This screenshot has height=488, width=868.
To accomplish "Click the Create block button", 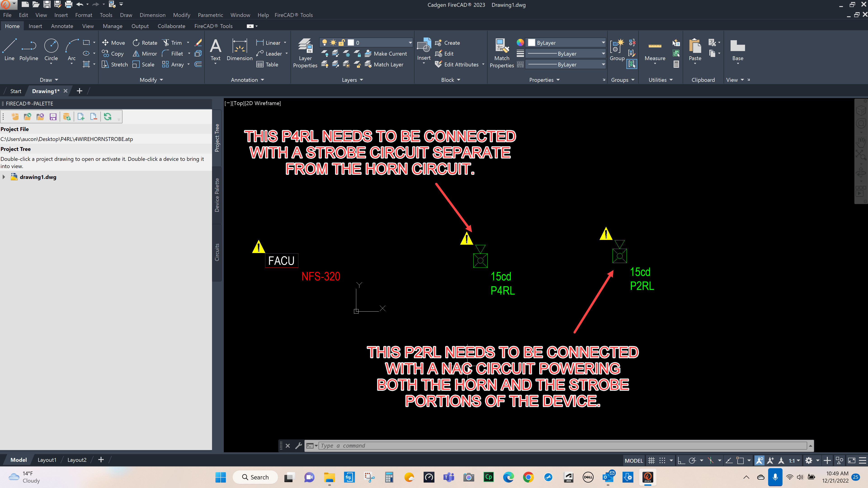I will click(x=448, y=43).
